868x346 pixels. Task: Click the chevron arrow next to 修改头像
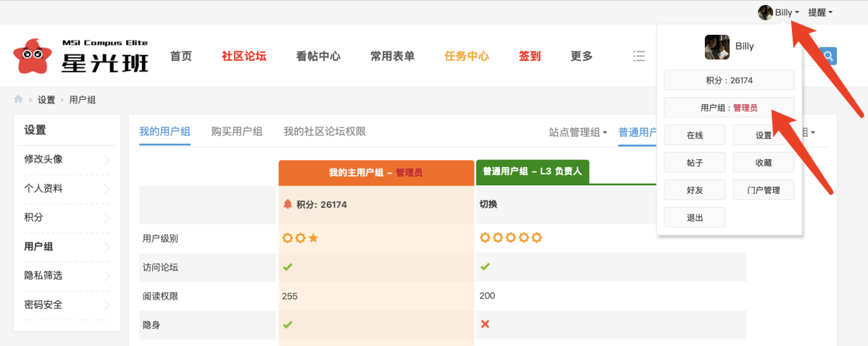click(x=107, y=160)
